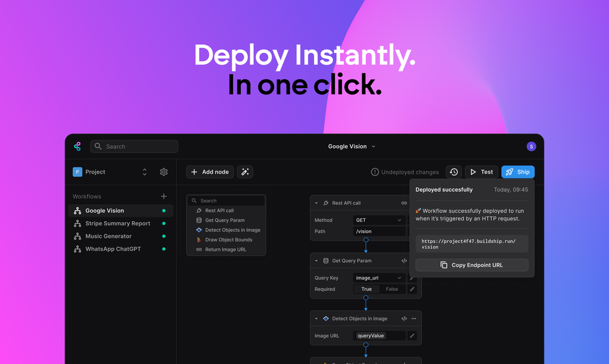The height and width of the screenshot is (364, 609).
Task: Click the BuildShip logo icon
Action: (x=77, y=146)
